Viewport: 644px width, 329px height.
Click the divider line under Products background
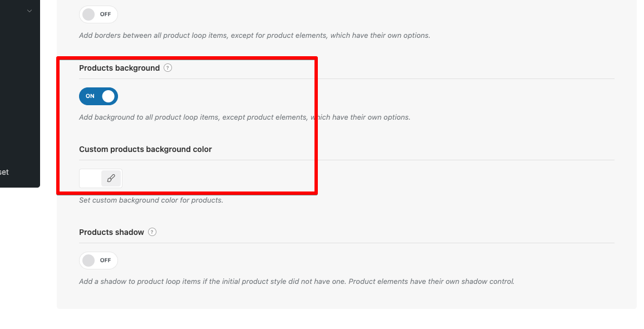click(x=347, y=78)
